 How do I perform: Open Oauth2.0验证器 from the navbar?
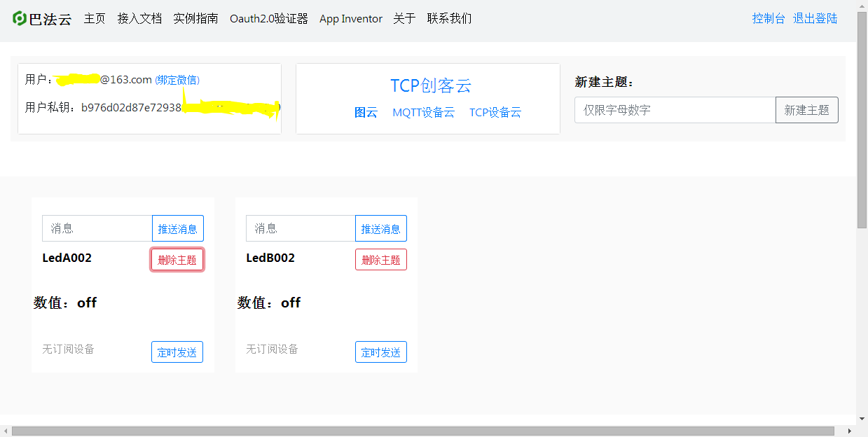269,18
